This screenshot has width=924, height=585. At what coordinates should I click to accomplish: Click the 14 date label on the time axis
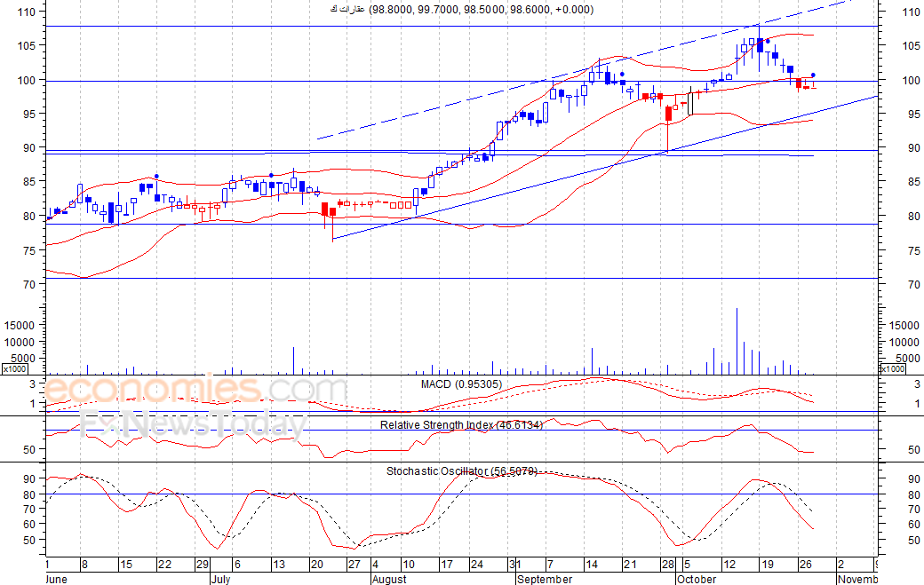592,565
